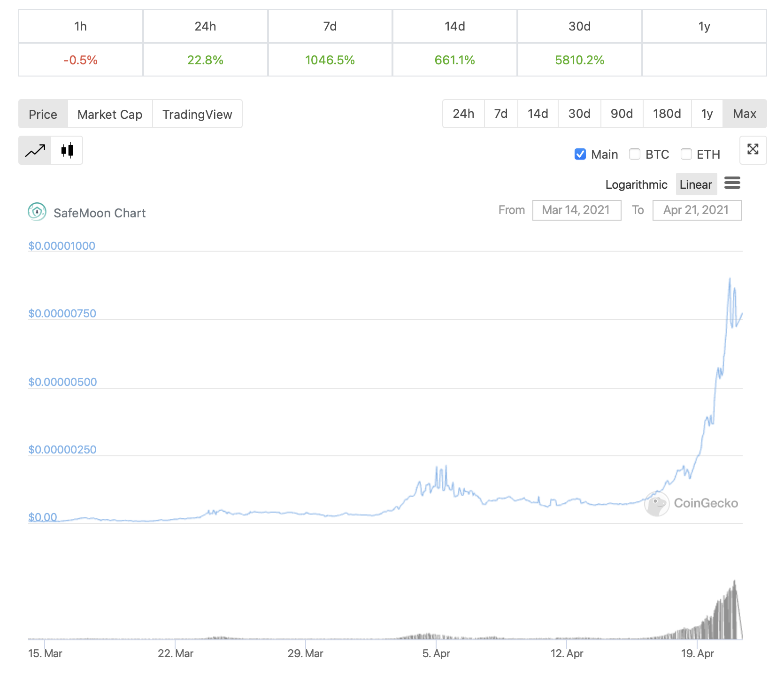The image size is (784, 676).
Task: Click the 1046.5% 7d change value
Action: point(330,60)
